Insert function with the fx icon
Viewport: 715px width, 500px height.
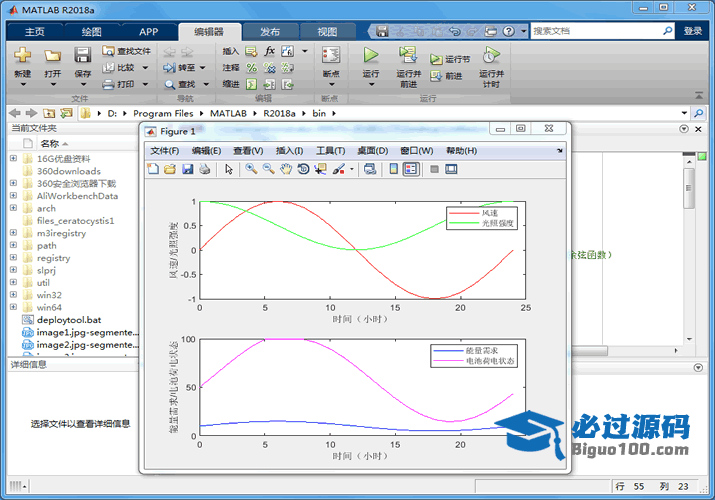[269, 51]
